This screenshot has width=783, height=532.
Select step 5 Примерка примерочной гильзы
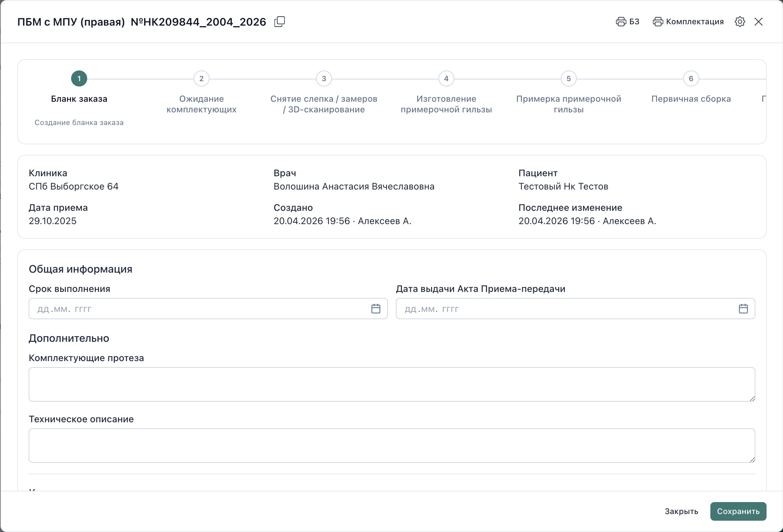coord(568,78)
